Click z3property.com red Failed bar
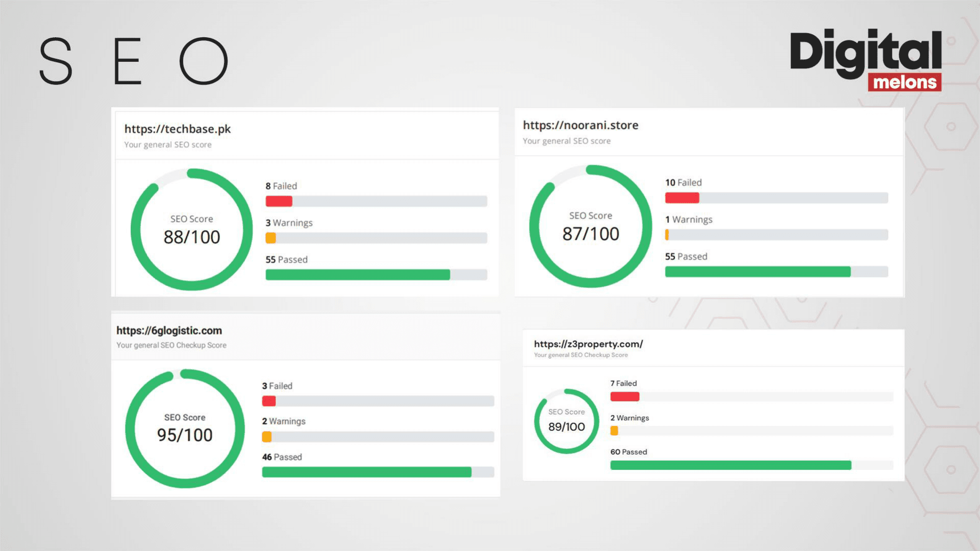Image resolution: width=980 pixels, height=551 pixels. [625, 397]
